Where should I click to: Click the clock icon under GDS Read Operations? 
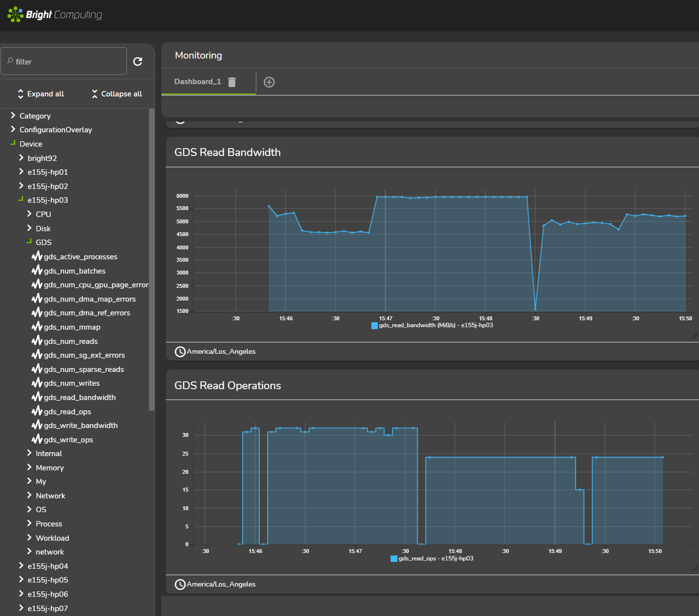coord(180,585)
